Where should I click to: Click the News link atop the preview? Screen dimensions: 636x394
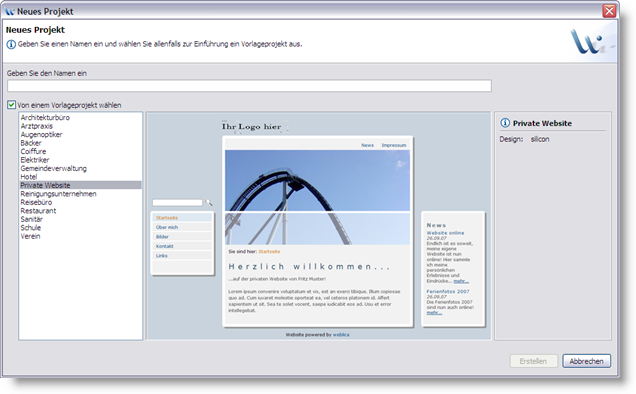pos(367,145)
